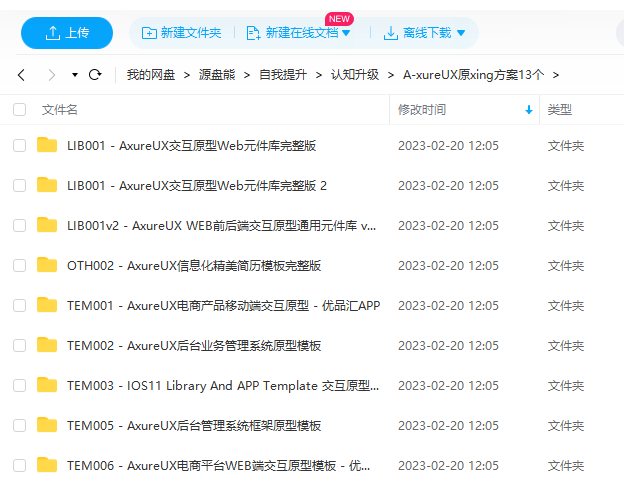The image size is (624, 488).
Task: Go to 我的网盘 in breadcrumb
Action: (x=151, y=75)
